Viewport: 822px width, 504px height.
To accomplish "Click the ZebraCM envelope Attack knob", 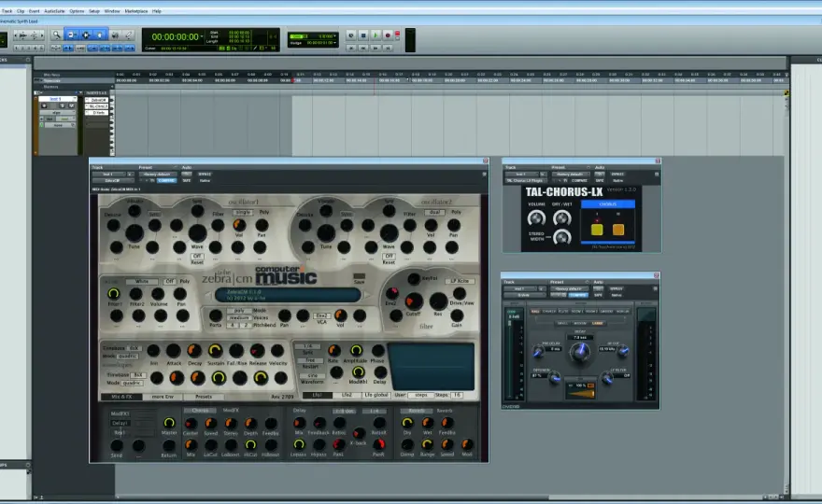I will 174,351.
